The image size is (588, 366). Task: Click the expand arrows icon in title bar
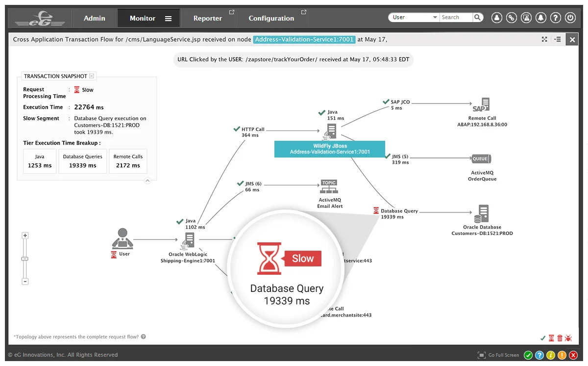coord(544,39)
